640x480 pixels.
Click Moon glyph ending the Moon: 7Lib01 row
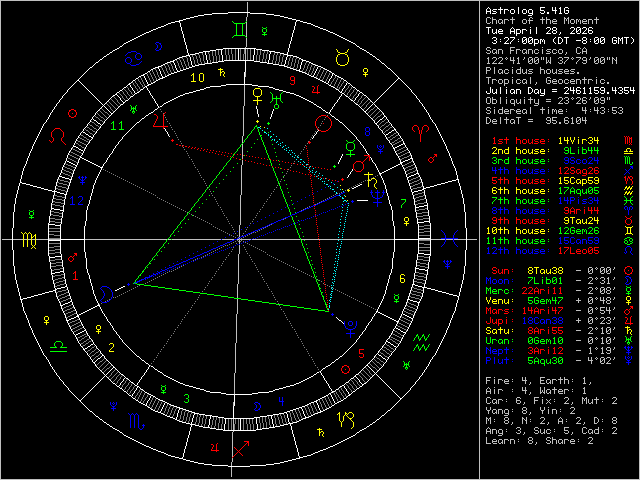coord(629,281)
